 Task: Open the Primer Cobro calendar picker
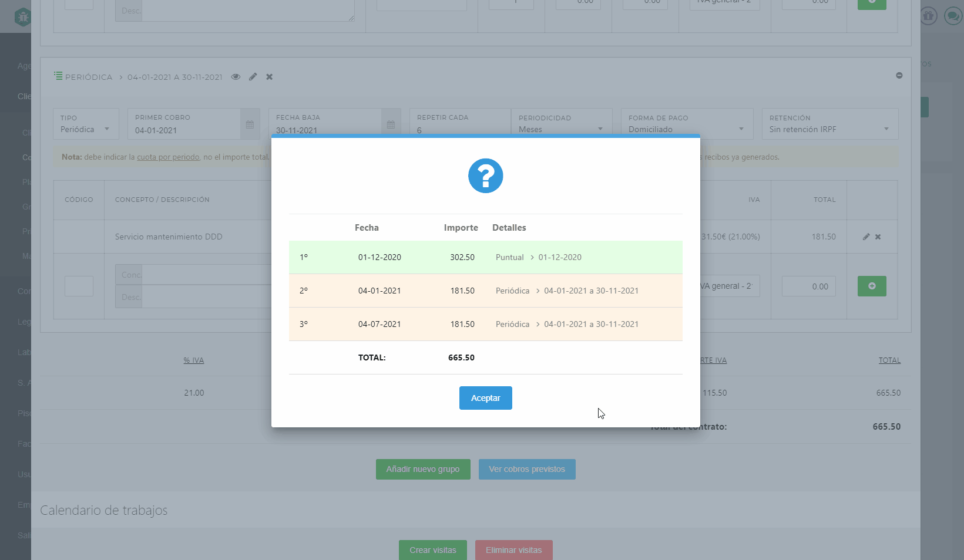pos(250,124)
